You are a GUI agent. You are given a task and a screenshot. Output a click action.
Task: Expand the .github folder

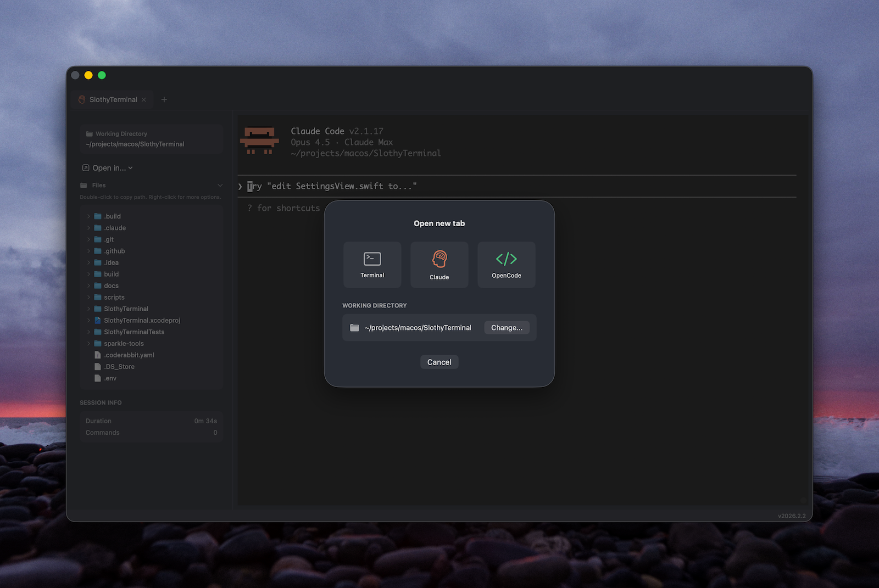pos(88,251)
